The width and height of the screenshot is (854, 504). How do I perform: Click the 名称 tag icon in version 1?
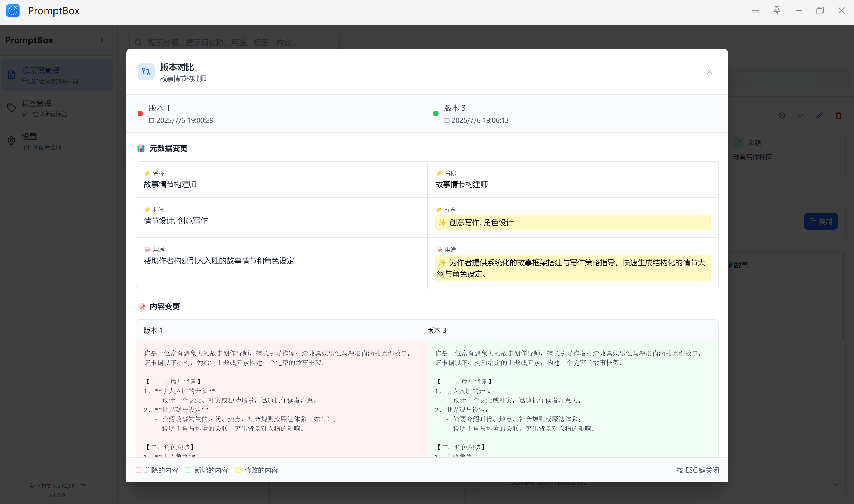(x=147, y=173)
